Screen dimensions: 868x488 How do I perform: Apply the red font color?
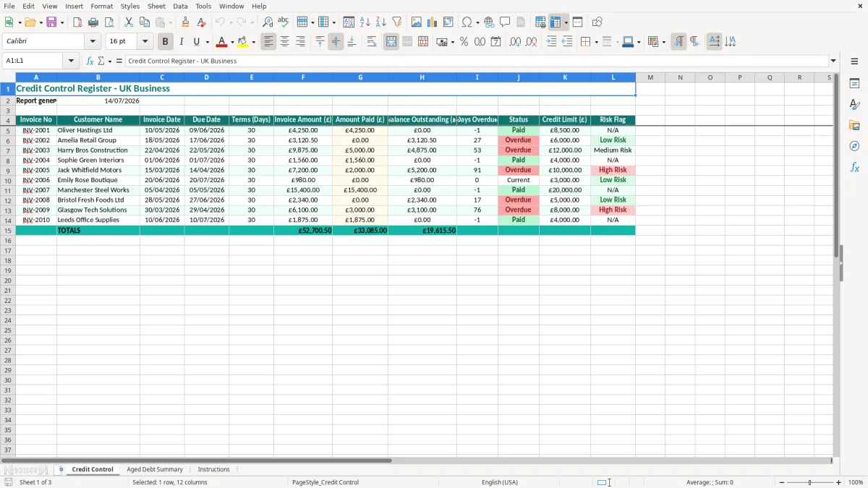[222, 42]
